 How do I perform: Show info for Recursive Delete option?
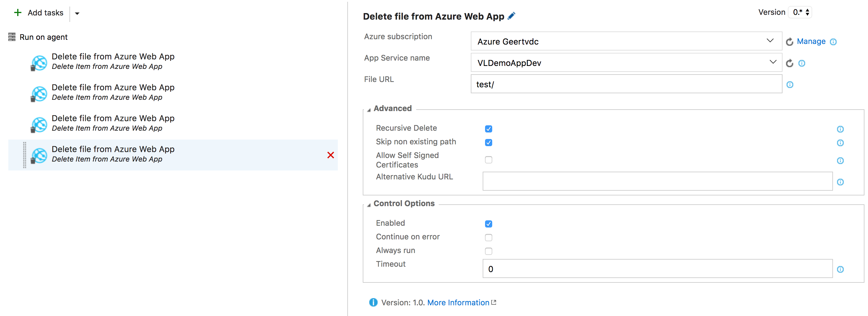pyautogui.click(x=840, y=129)
